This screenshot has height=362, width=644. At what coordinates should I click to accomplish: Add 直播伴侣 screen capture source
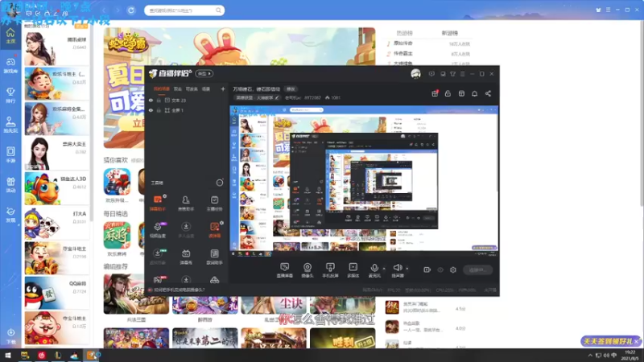coord(284,270)
